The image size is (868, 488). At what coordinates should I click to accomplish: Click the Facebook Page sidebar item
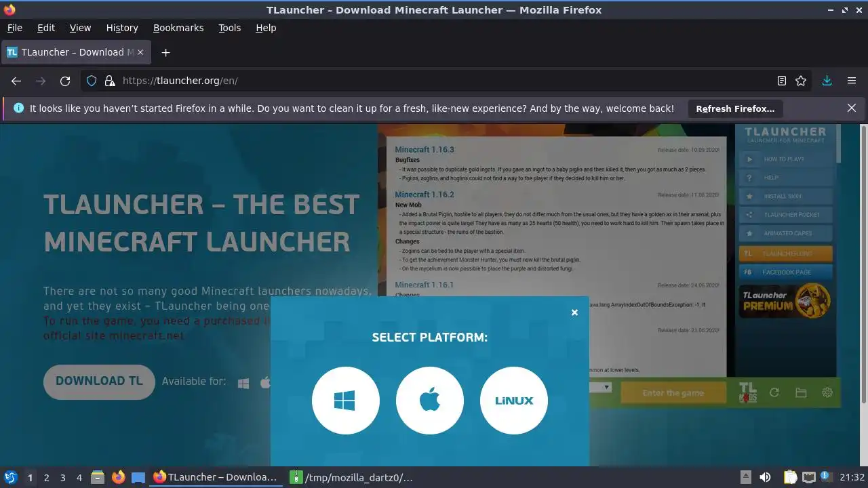[x=785, y=272]
